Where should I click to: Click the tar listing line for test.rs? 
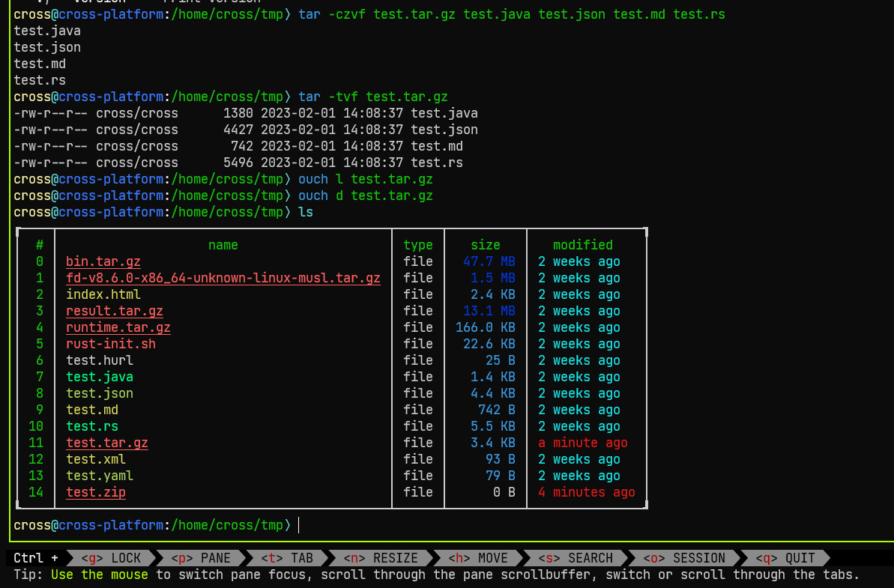(238, 163)
